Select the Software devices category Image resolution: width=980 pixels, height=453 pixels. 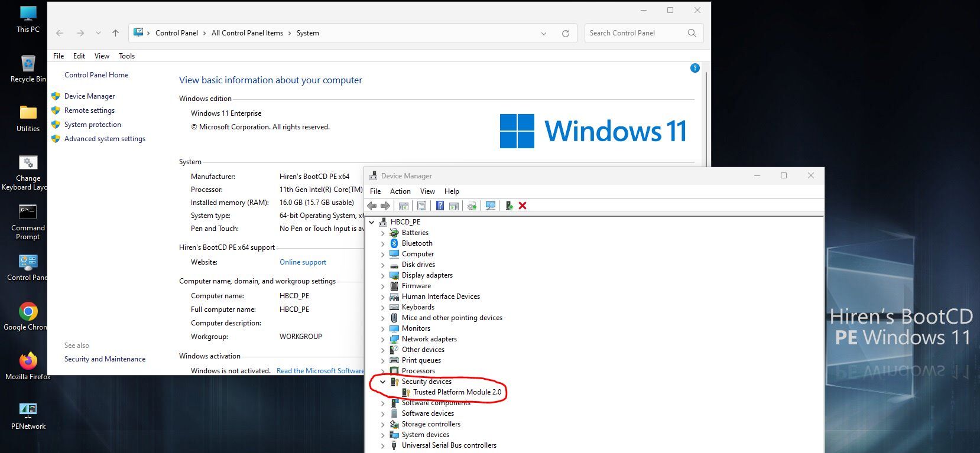tap(428, 413)
